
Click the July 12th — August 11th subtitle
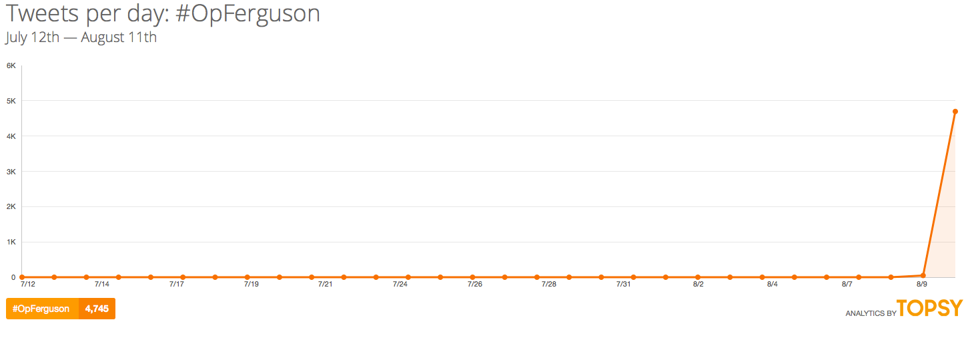coord(81,37)
